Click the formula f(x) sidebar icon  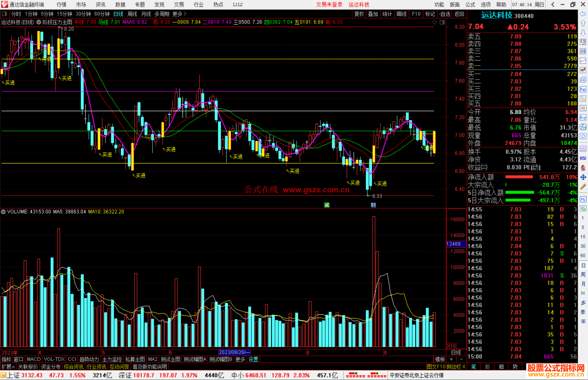[583, 127]
